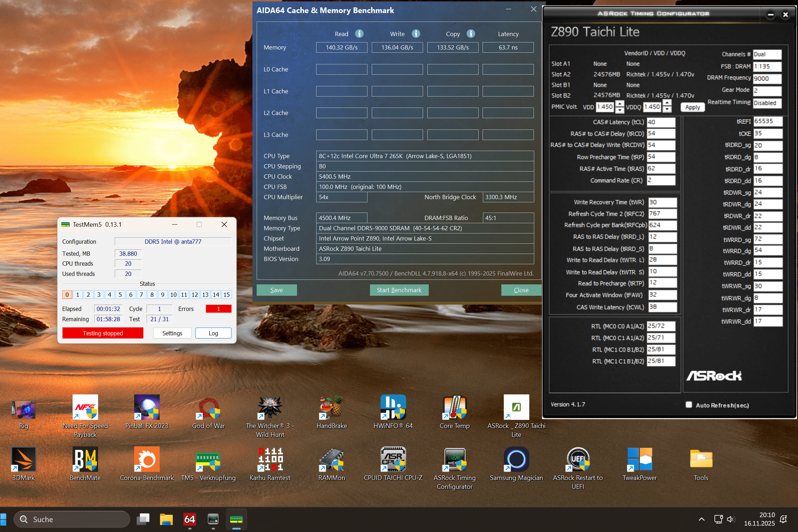Click the Read info icon in AIDA64
Viewport: 798px width, 532px height.
(359, 34)
